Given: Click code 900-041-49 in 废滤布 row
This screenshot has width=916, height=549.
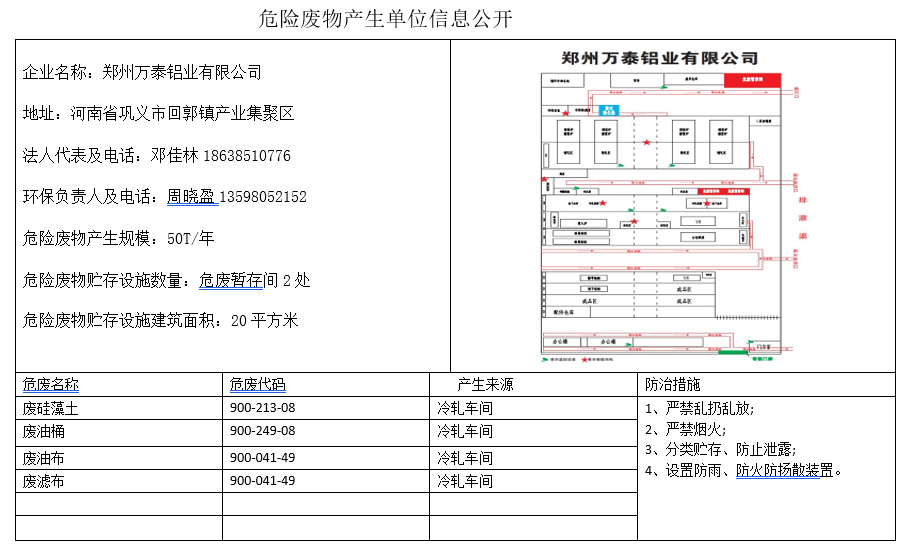Looking at the screenshot, I should coord(262,481).
